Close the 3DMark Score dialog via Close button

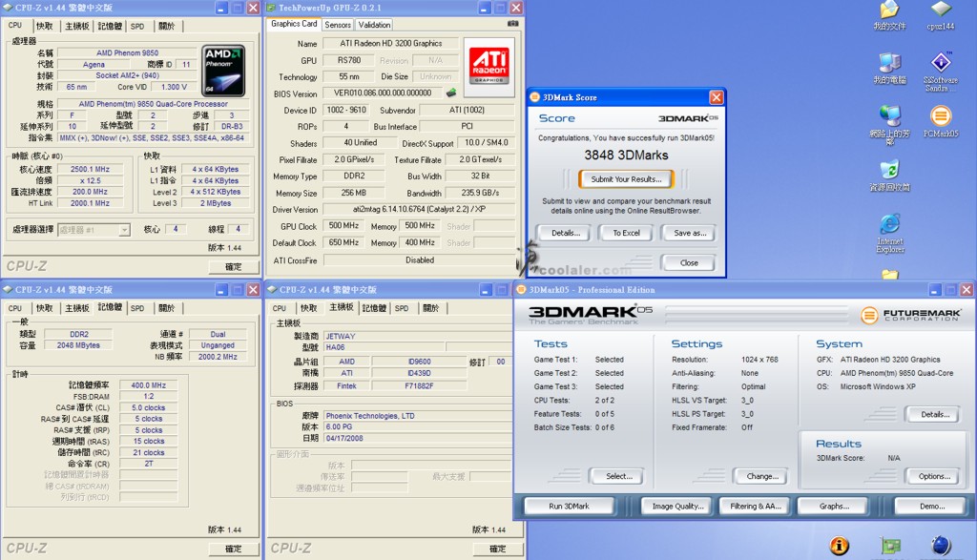click(x=689, y=263)
